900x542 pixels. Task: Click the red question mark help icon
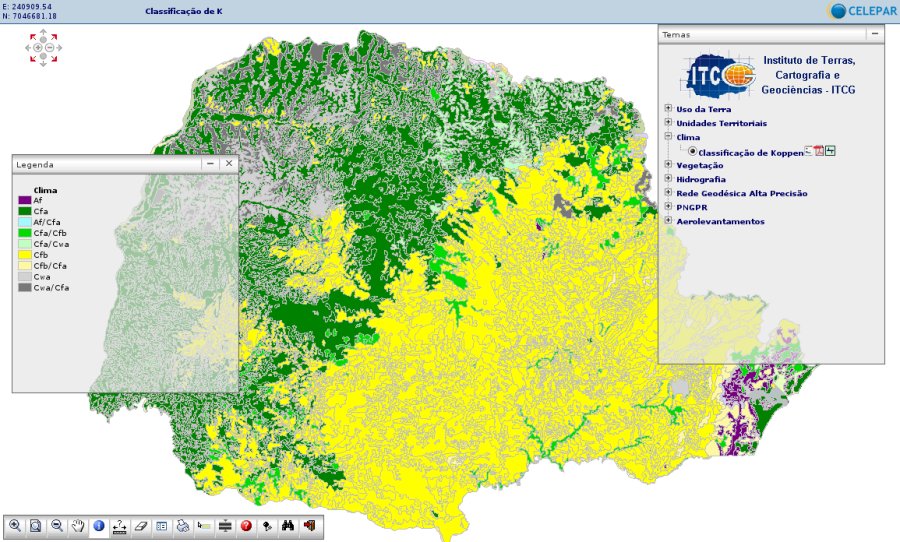click(x=246, y=525)
